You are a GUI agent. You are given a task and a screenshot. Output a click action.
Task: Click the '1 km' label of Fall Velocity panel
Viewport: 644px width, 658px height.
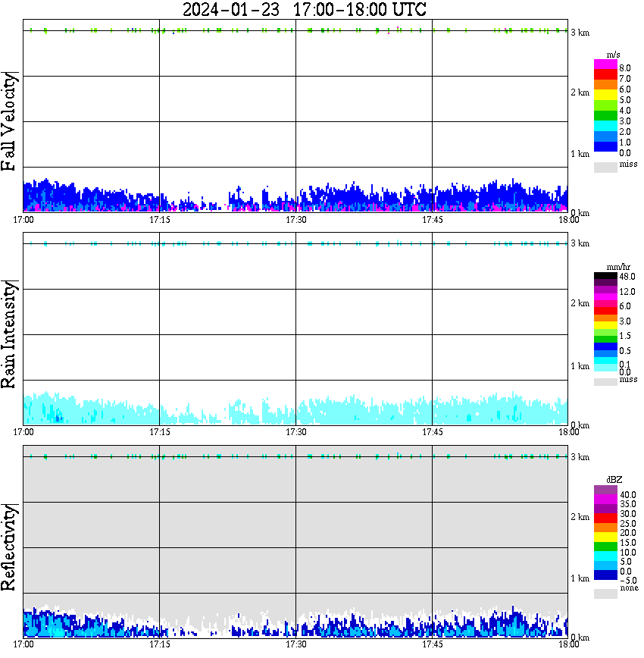(x=580, y=154)
